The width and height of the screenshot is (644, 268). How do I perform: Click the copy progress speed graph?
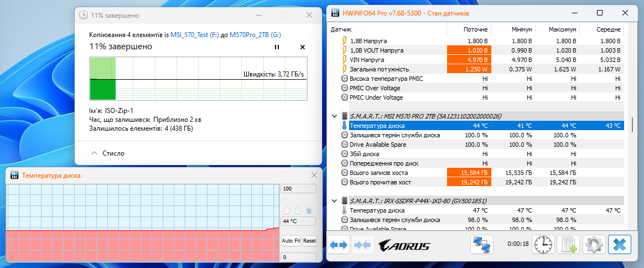pyautogui.click(x=199, y=79)
